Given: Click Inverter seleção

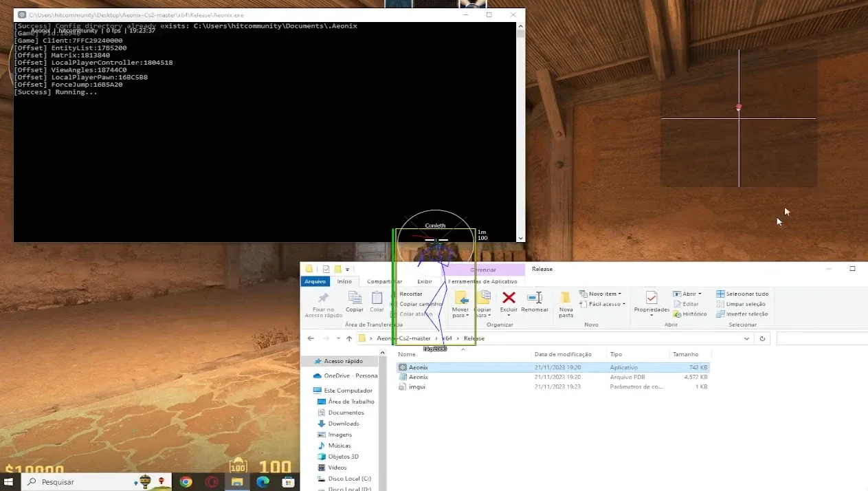Looking at the screenshot, I should pos(742,314).
